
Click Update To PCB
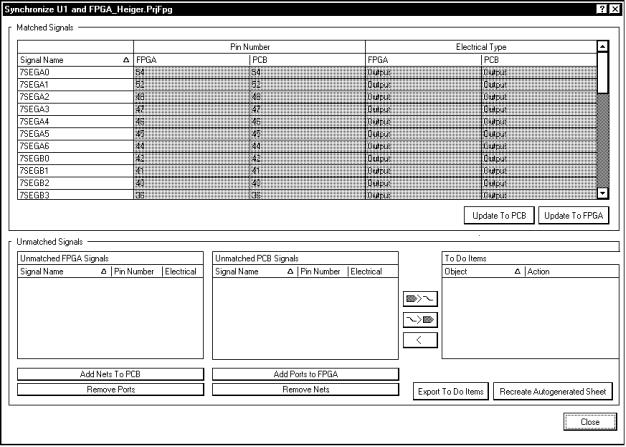499,216
